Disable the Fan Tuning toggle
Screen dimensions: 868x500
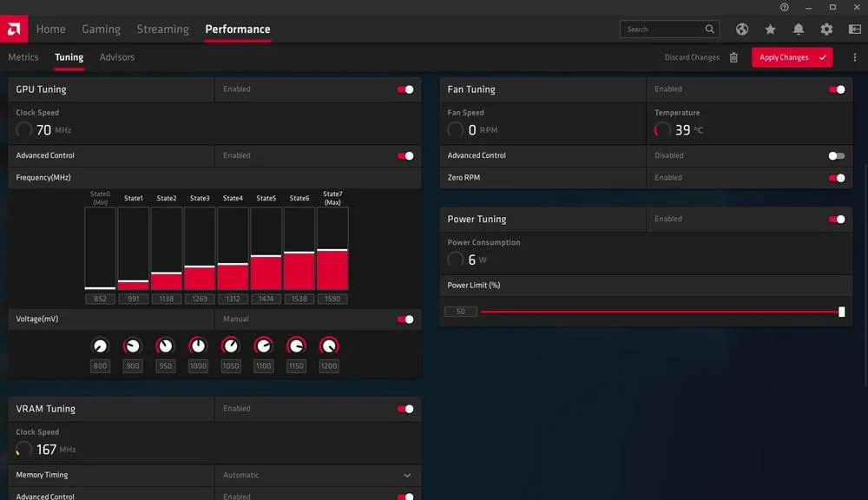(x=837, y=89)
